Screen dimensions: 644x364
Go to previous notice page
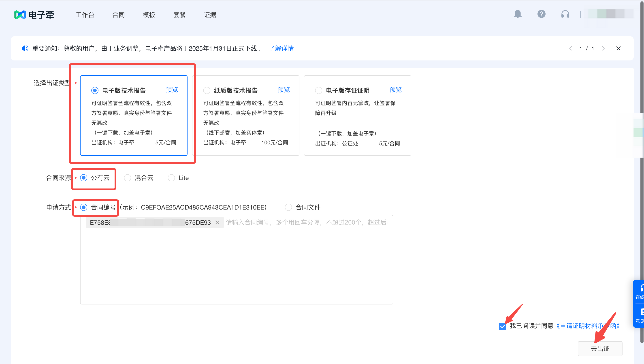(x=571, y=48)
